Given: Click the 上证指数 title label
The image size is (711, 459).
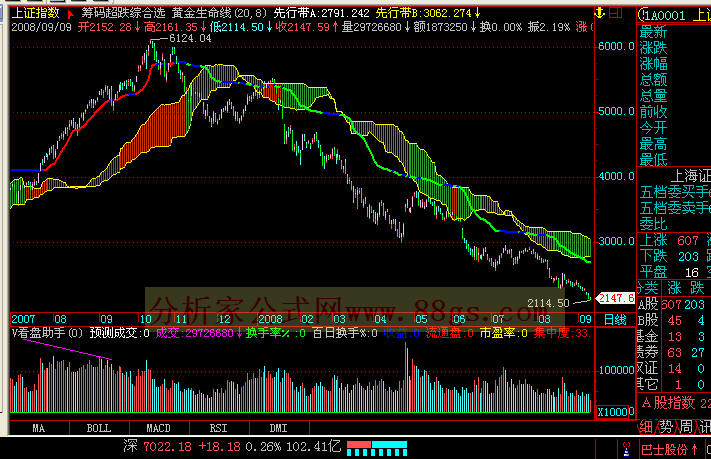Looking at the screenshot, I should 35,13.
